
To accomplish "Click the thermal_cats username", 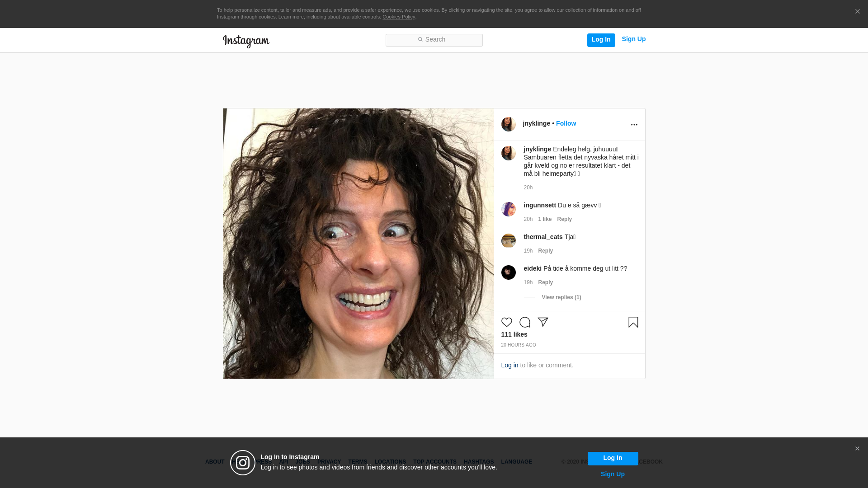I will 543,237.
